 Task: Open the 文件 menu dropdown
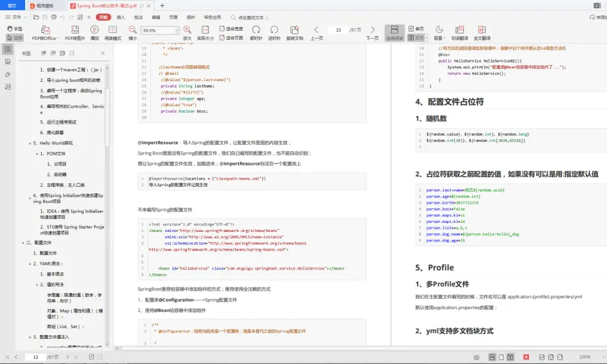tap(16, 17)
